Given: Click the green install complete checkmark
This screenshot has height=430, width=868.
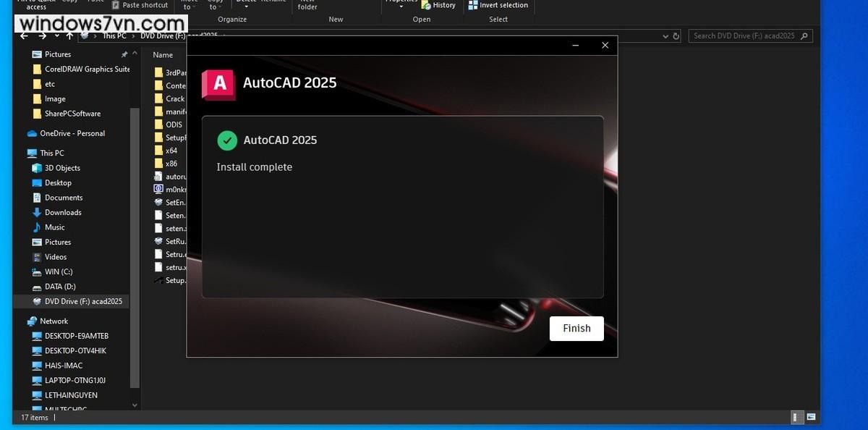Looking at the screenshot, I should click(x=227, y=140).
